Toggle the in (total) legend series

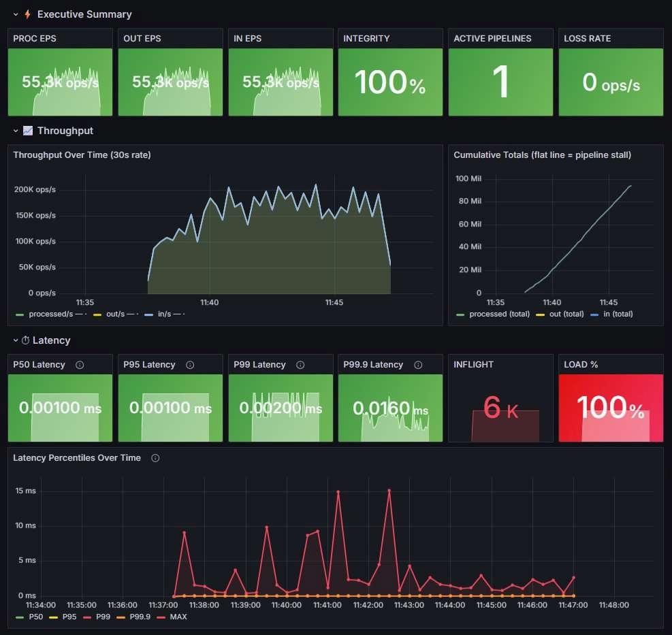click(618, 314)
